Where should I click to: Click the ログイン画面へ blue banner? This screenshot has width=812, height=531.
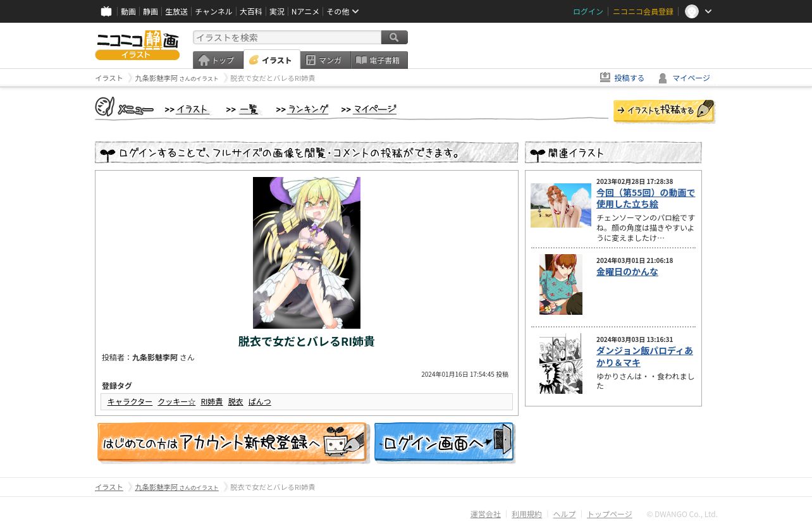445,442
